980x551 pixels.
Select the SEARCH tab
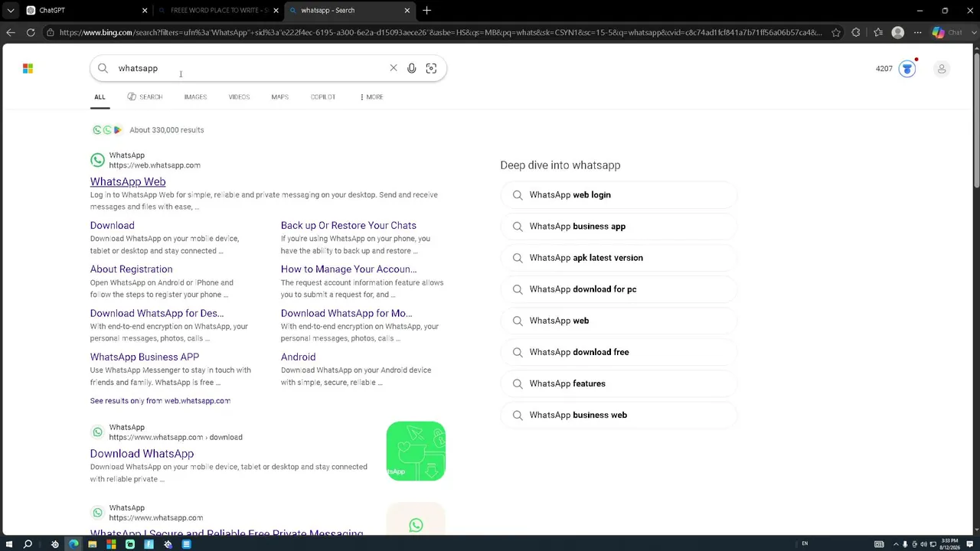click(145, 97)
